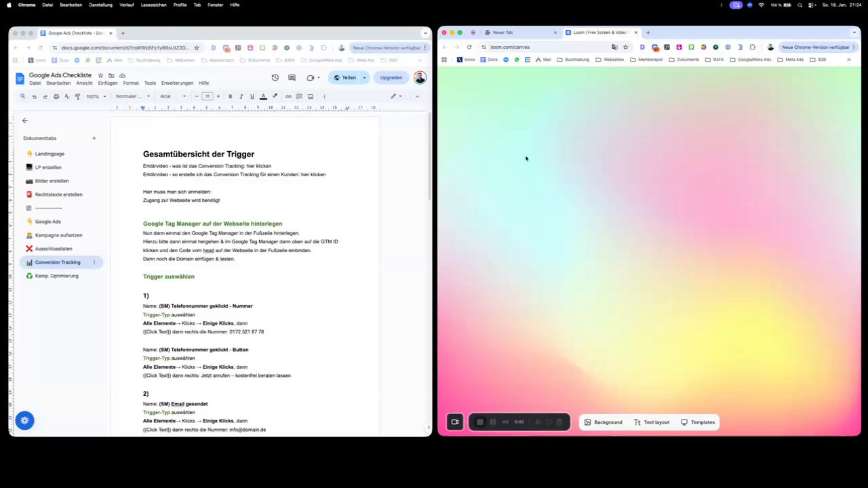The width and height of the screenshot is (868, 488).
Task: Open the zoom level 100% dropdown
Action: (x=95, y=96)
